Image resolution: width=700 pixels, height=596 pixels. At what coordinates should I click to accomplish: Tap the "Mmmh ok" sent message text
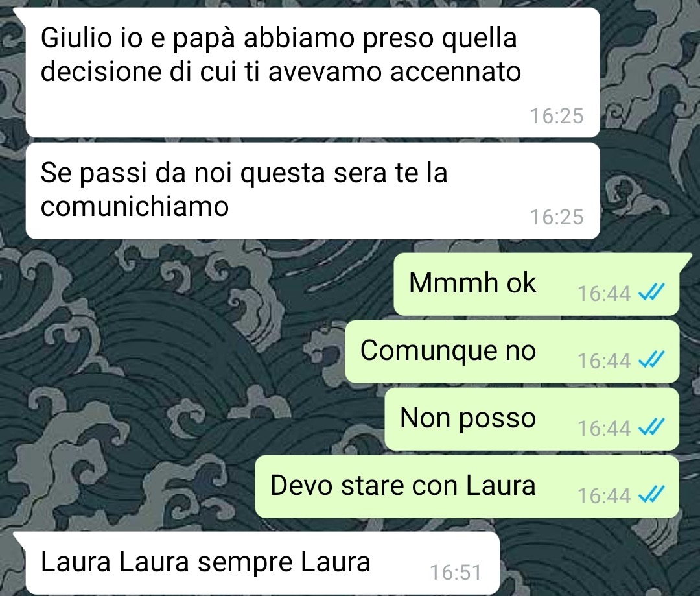472,283
